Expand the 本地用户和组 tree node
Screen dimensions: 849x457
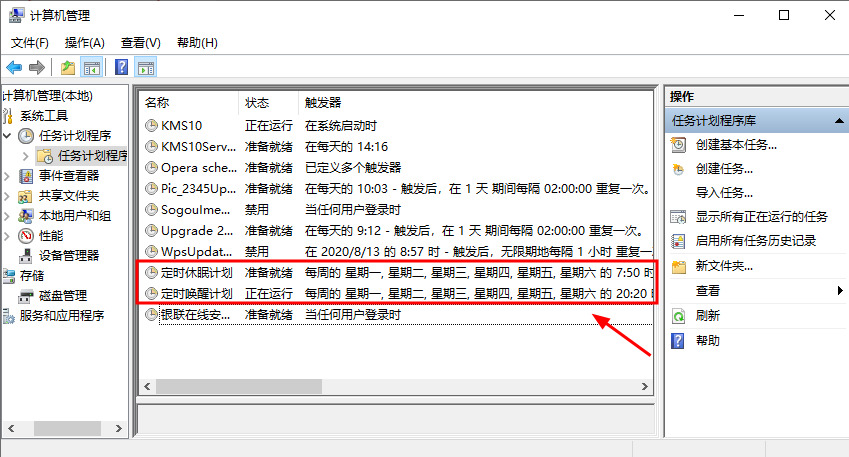pyautogui.click(x=7, y=216)
